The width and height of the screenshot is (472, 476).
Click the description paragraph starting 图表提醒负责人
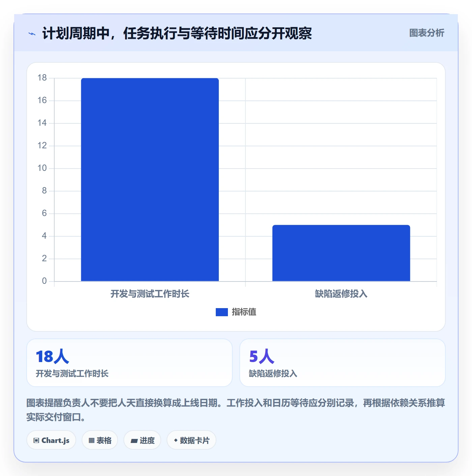(x=236, y=410)
